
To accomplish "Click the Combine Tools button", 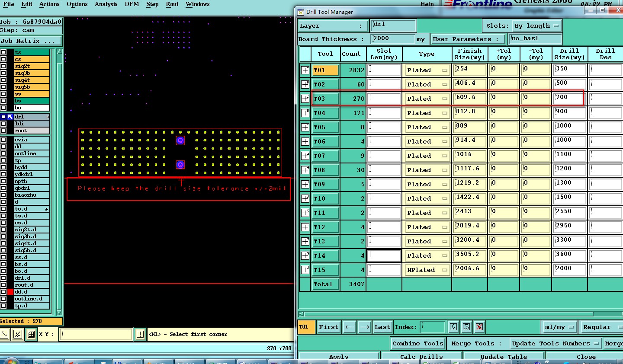I will tap(418, 344).
